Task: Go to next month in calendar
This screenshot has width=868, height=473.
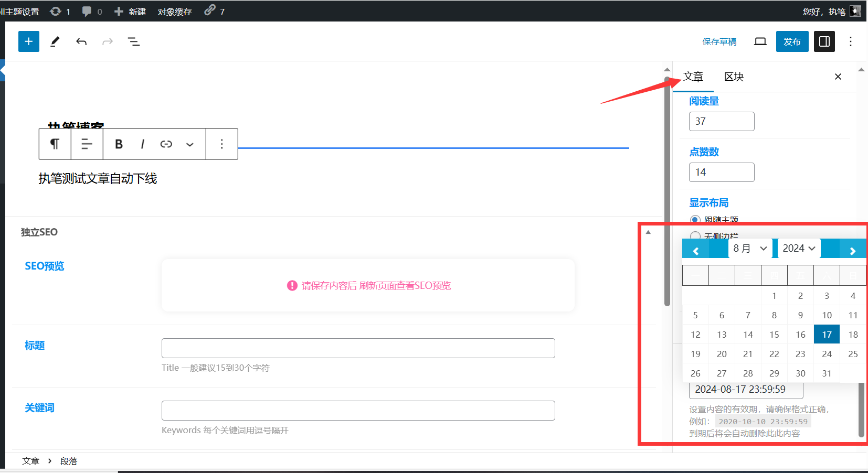Action: pos(853,251)
